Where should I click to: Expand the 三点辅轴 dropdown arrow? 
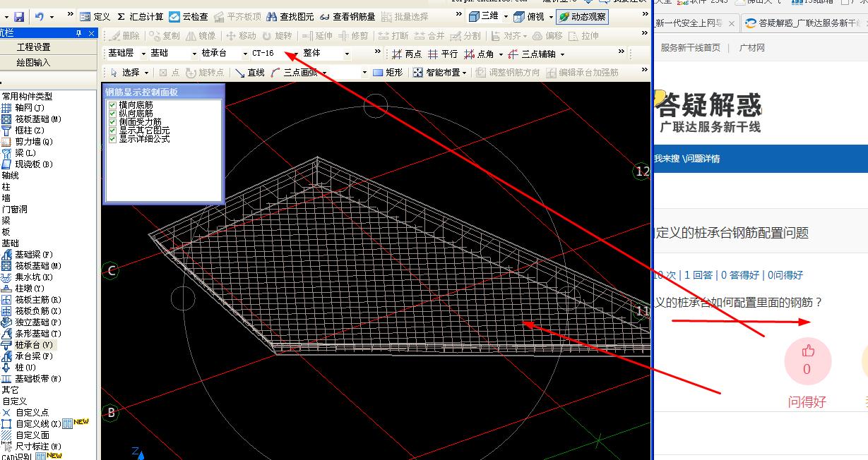pyautogui.click(x=562, y=54)
